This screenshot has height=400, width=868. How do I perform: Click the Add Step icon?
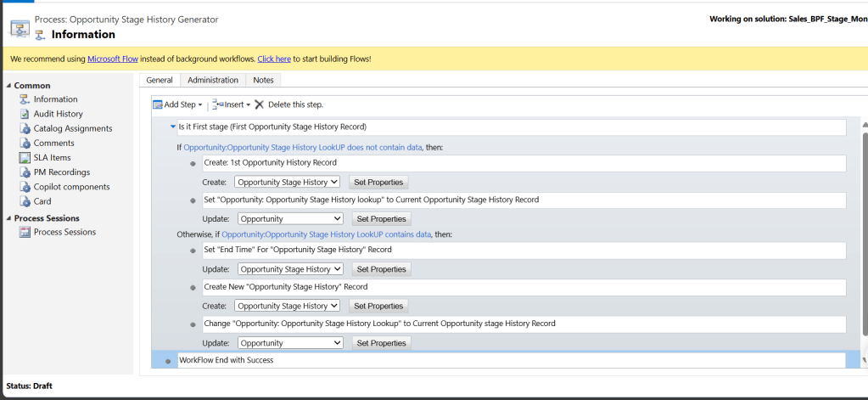(158, 104)
